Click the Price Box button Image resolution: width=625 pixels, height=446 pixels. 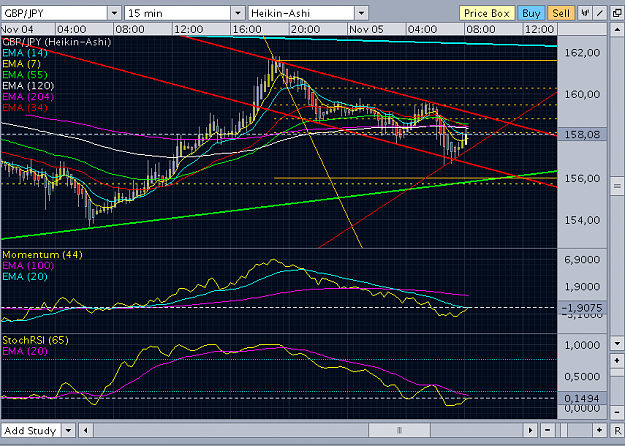(487, 13)
